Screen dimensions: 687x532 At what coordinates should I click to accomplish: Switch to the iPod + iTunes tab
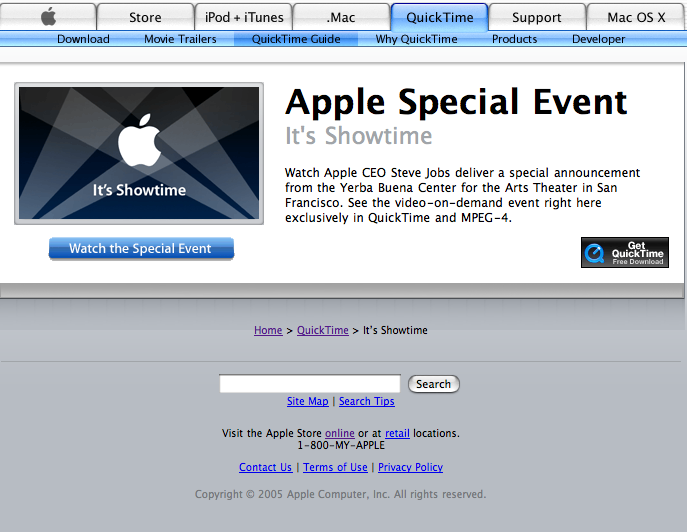click(x=244, y=17)
